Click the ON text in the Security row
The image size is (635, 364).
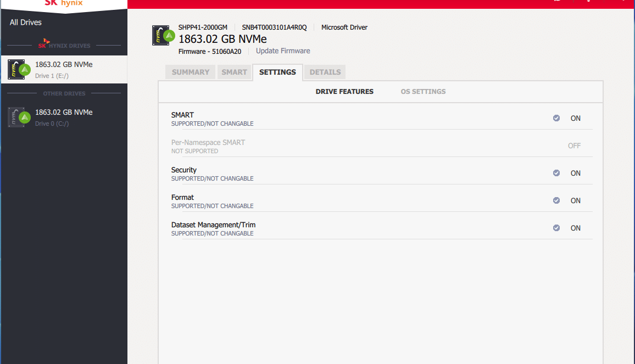tap(576, 173)
